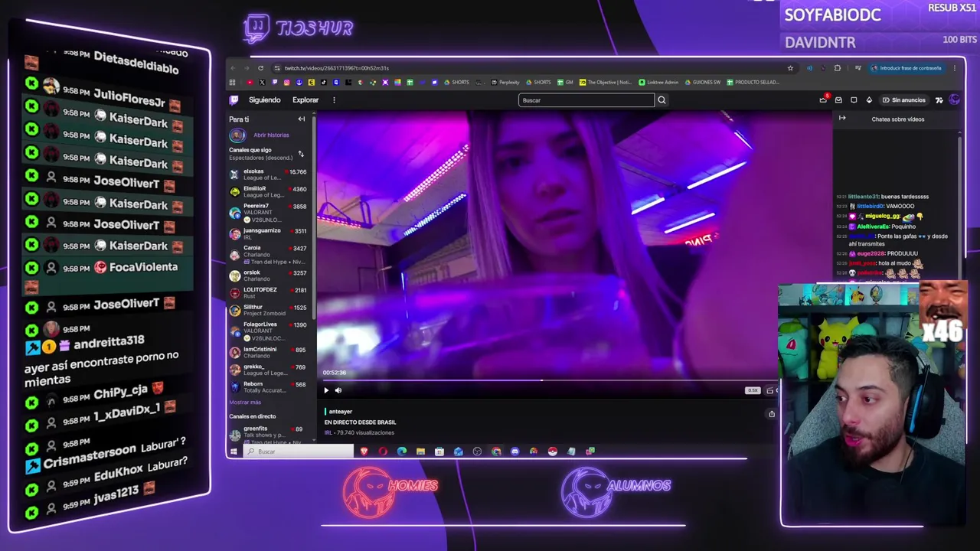Open the YouTube bookmark icon
The height and width of the screenshot is (551, 980).
click(250, 82)
